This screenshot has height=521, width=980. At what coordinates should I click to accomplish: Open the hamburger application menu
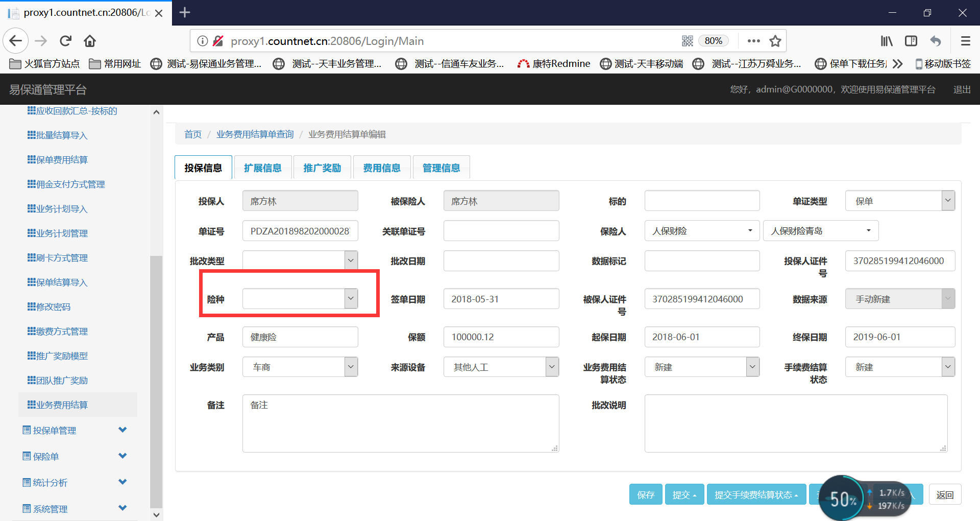point(965,41)
